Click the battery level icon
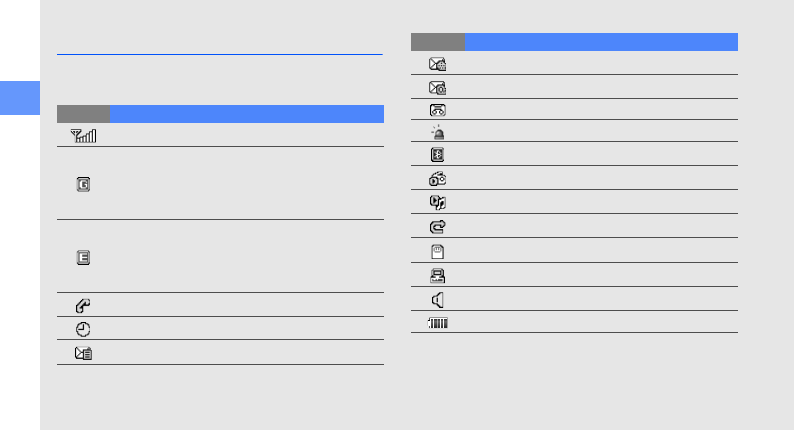The width and height of the screenshot is (794, 430). (437, 322)
